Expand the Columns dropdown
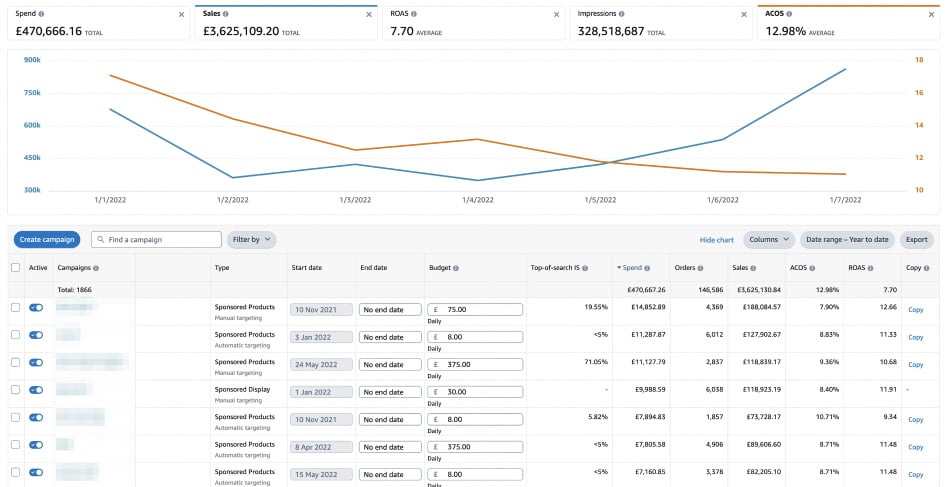950x487 pixels. click(x=768, y=240)
